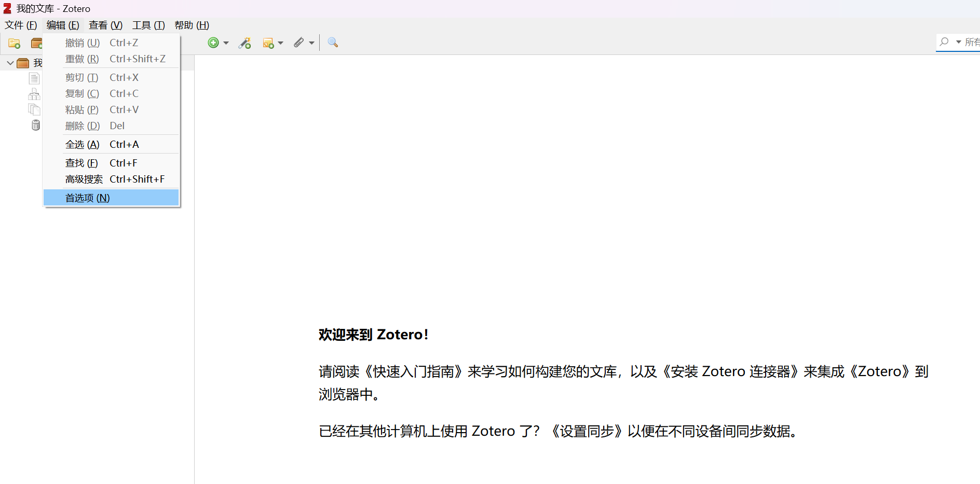Select the My Library folder icon
This screenshot has height=484, width=980.
[x=23, y=63]
